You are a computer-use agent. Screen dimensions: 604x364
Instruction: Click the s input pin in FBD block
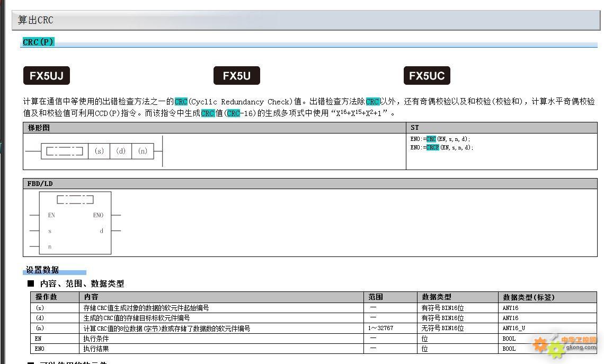click(50, 231)
